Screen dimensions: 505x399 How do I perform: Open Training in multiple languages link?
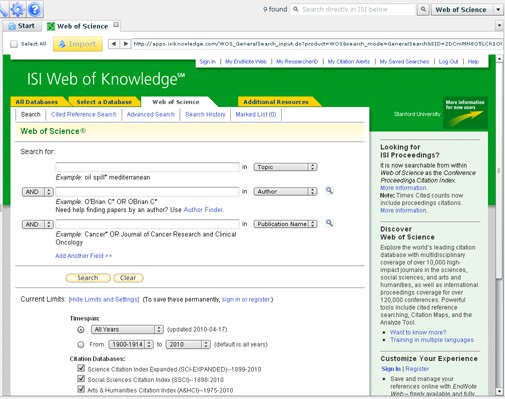point(432,340)
